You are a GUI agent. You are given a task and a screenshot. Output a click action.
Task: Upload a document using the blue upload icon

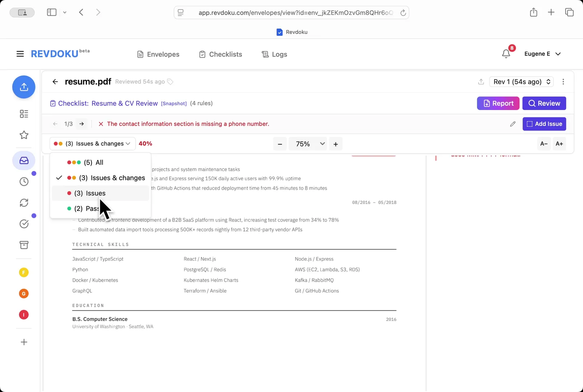click(24, 87)
